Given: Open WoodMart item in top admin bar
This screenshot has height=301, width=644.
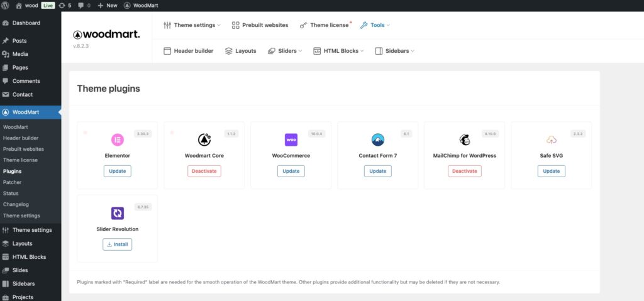Looking at the screenshot, I should coord(140,5).
